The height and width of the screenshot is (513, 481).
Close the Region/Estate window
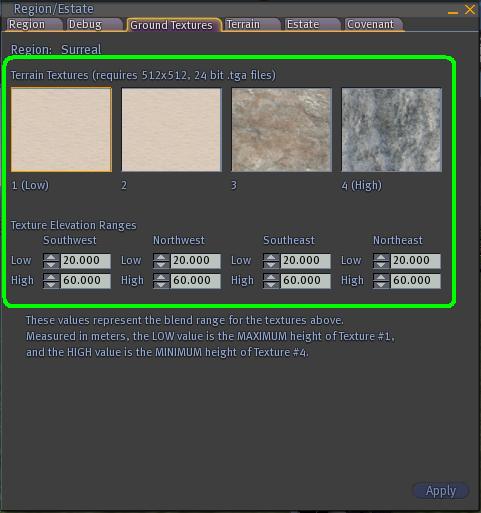tap(470, 9)
